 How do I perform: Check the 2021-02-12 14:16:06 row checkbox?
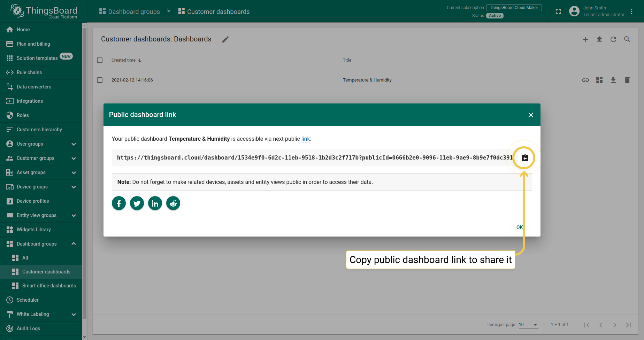pyautogui.click(x=100, y=80)
